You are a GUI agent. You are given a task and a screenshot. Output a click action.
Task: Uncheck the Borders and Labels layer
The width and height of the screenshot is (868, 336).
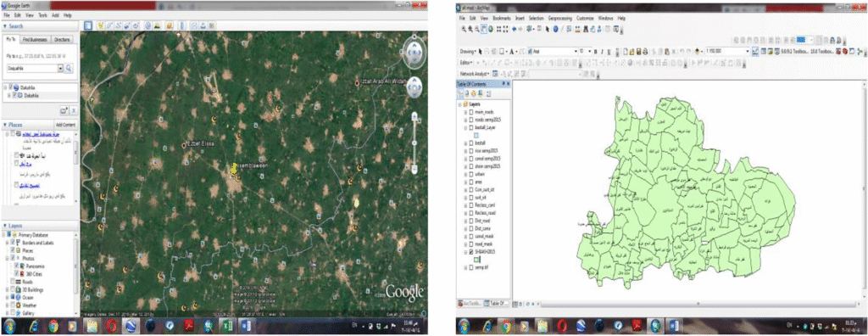pos(14,243)
